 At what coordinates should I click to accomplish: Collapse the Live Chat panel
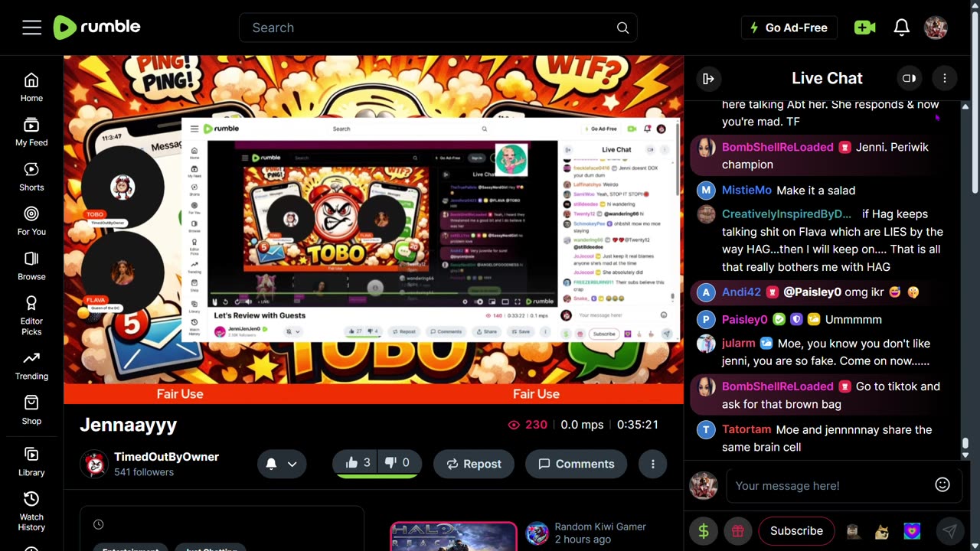708,78
